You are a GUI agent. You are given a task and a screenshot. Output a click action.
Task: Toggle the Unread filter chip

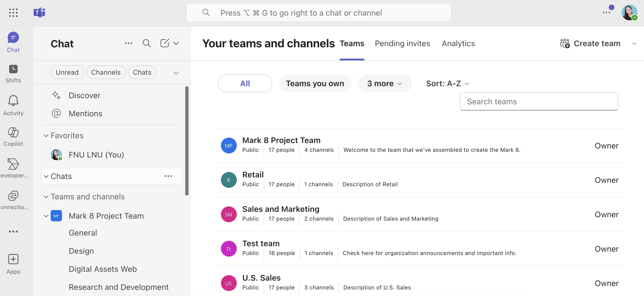coord(67,72)
